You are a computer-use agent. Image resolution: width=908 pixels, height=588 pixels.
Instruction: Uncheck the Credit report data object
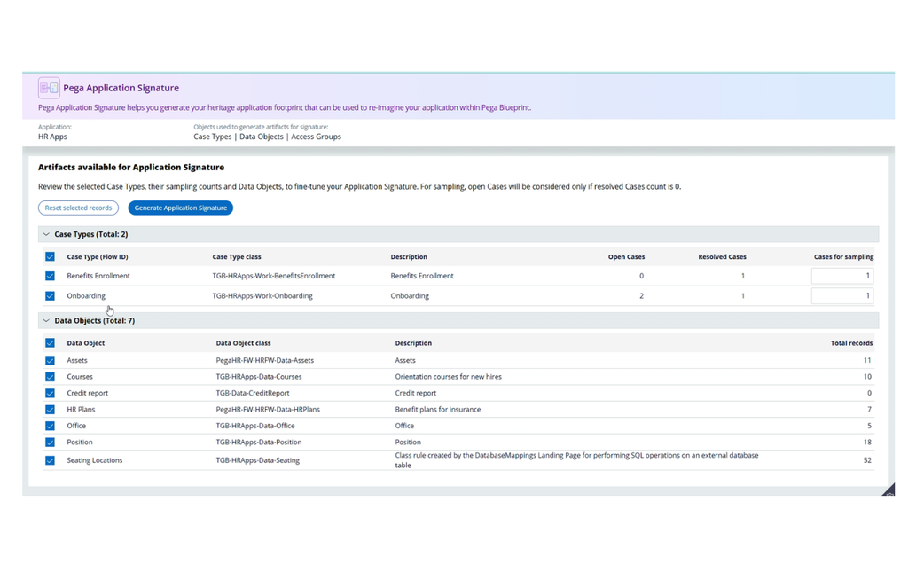point(51,394)
